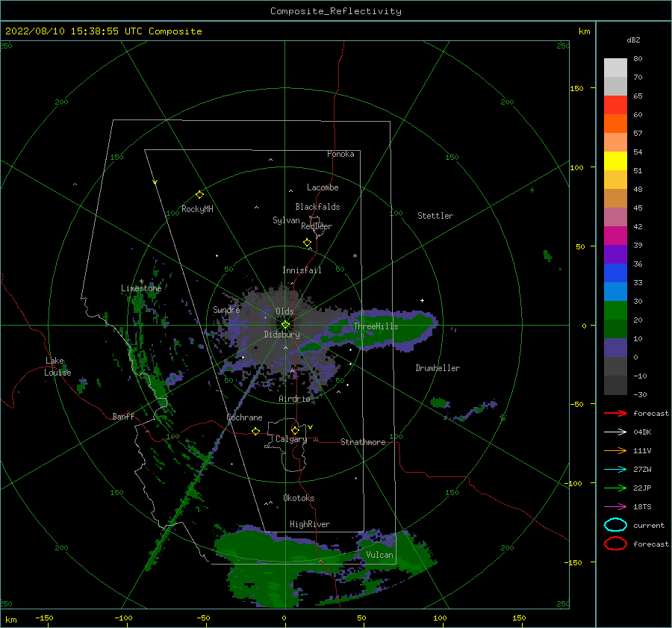
Task: Click the yellow diamond marker in Calgary
Action: 295,430
